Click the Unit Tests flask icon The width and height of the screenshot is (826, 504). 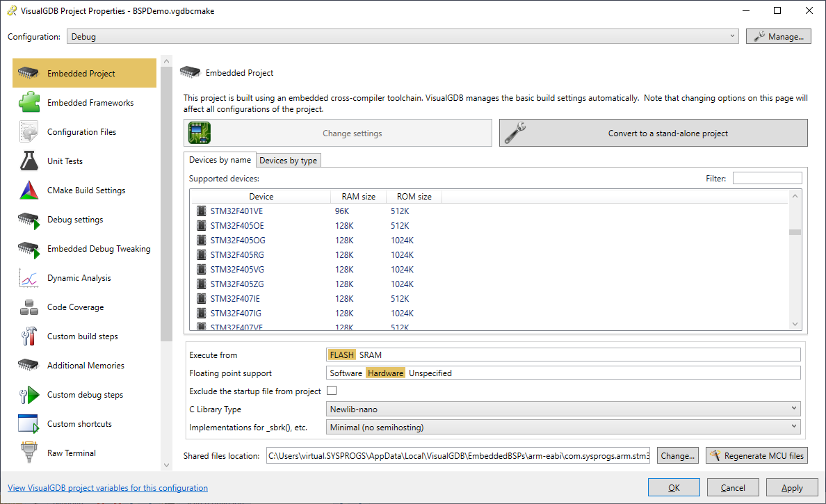[29, 161]
